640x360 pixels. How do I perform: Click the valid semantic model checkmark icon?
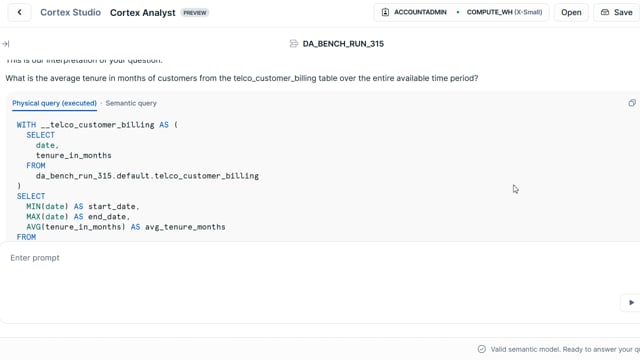[482, 349]
